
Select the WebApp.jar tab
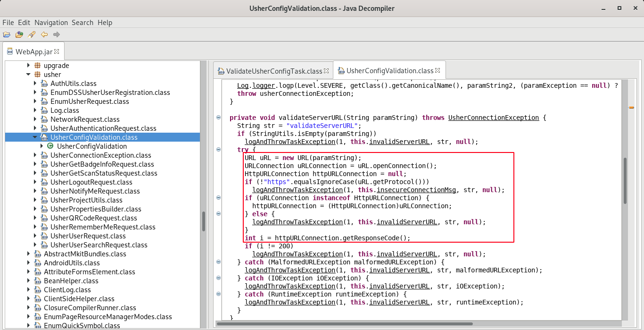click(x=33, y=51)
